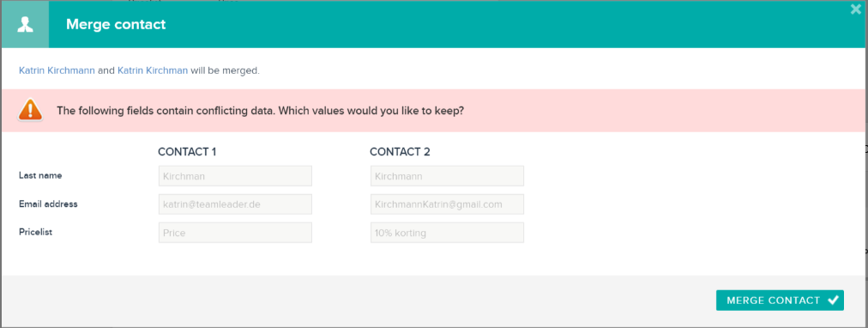
Task: Click the Last name row label
Action: 40,176
